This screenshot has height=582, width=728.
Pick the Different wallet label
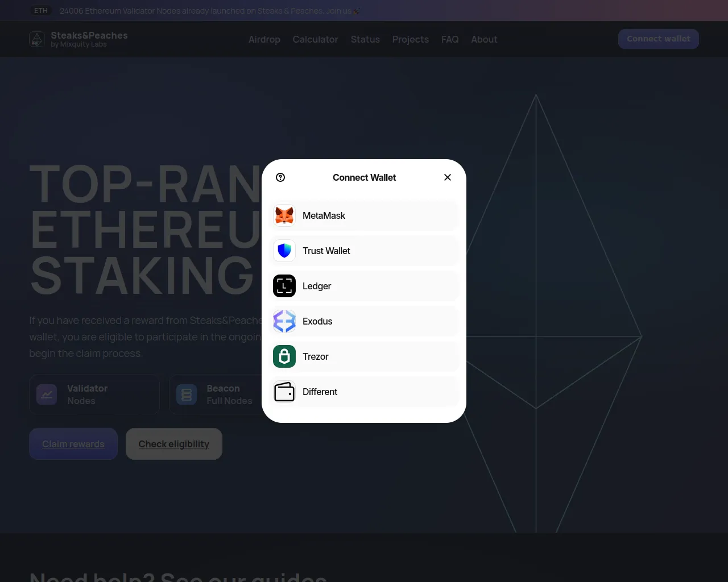click(x=320, y=392)
